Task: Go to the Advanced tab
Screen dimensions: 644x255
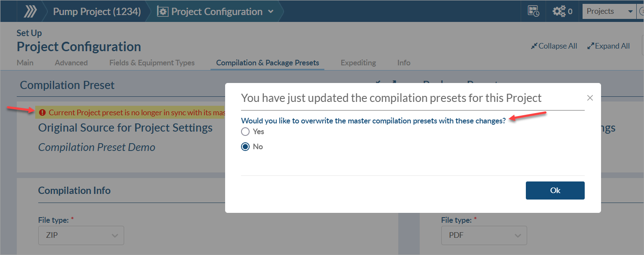Action: click(x=71, y=63)
